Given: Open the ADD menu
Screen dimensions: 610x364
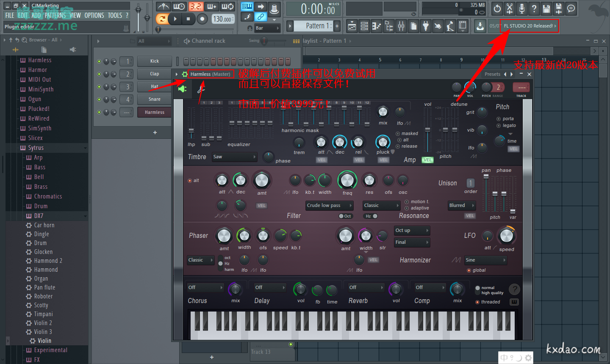Looking at the screenshot, I should pyautogui.click(x=36, y=15).
